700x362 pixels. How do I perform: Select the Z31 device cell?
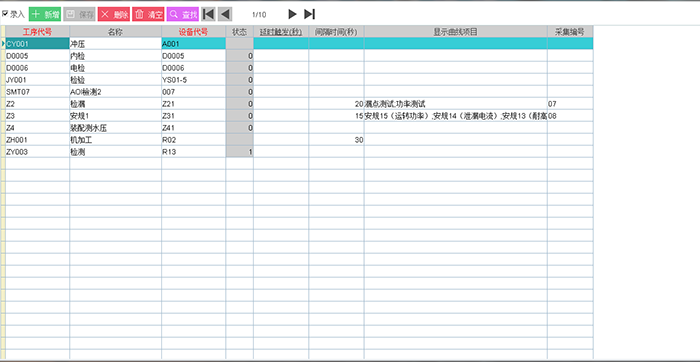click(193, 116)
